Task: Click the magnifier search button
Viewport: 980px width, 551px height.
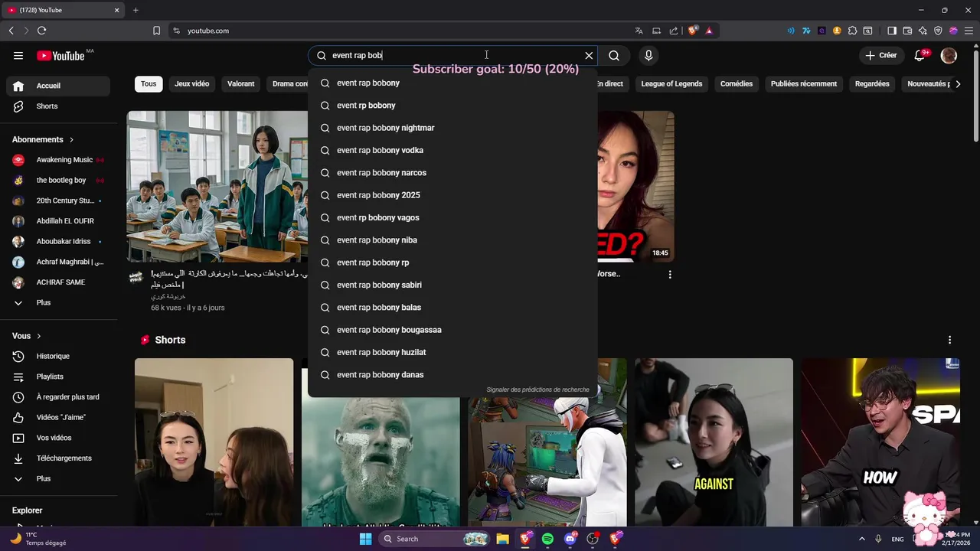Action: [x=614, y=55]
